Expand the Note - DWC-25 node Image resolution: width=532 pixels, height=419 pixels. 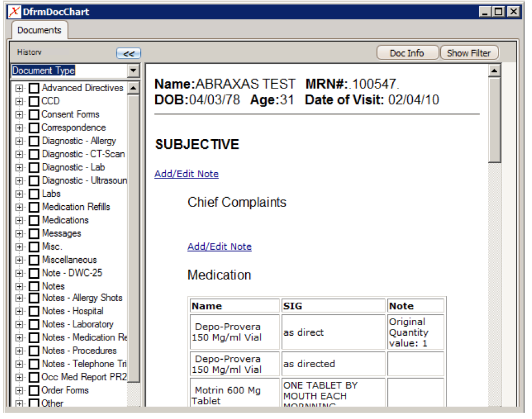(x=19, y=274)
